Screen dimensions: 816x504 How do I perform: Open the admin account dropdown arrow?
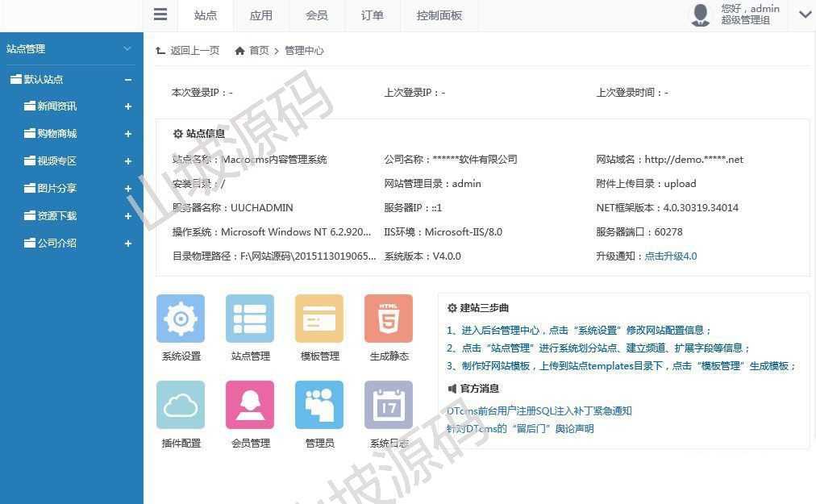[805, 15]
